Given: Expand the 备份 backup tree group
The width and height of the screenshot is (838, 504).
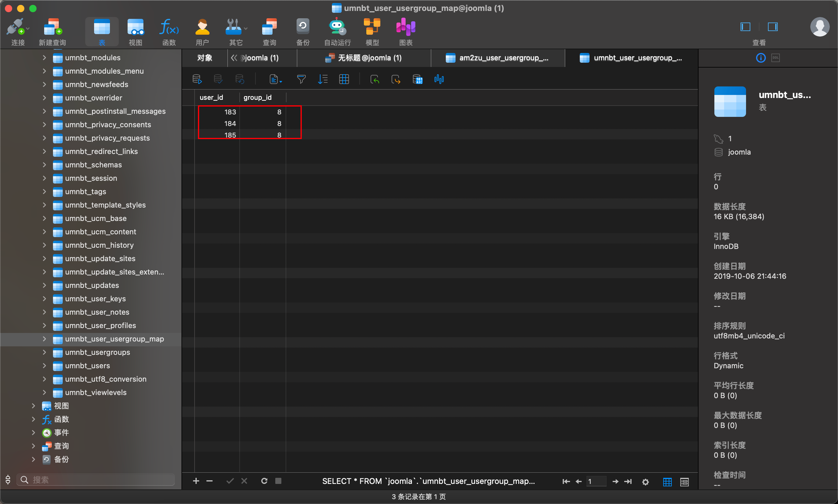Looking at the screenshot, I should [33, 459].
